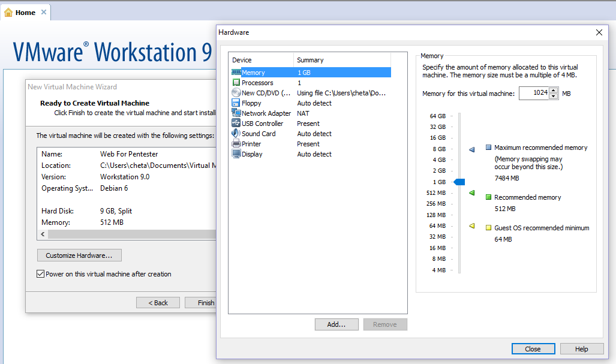Select the Network Adapter icon
The width and height of the screenshot is (616, 364).
236,113
